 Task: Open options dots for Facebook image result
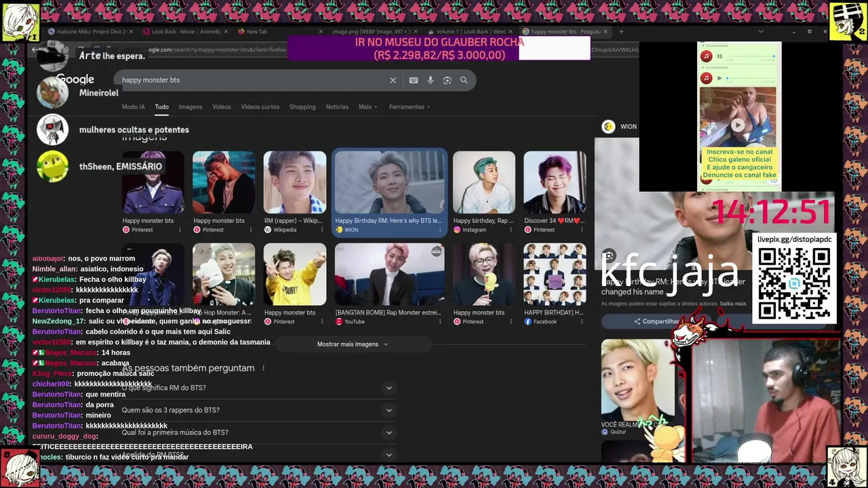pyautogui.click(x=583, y=321)
